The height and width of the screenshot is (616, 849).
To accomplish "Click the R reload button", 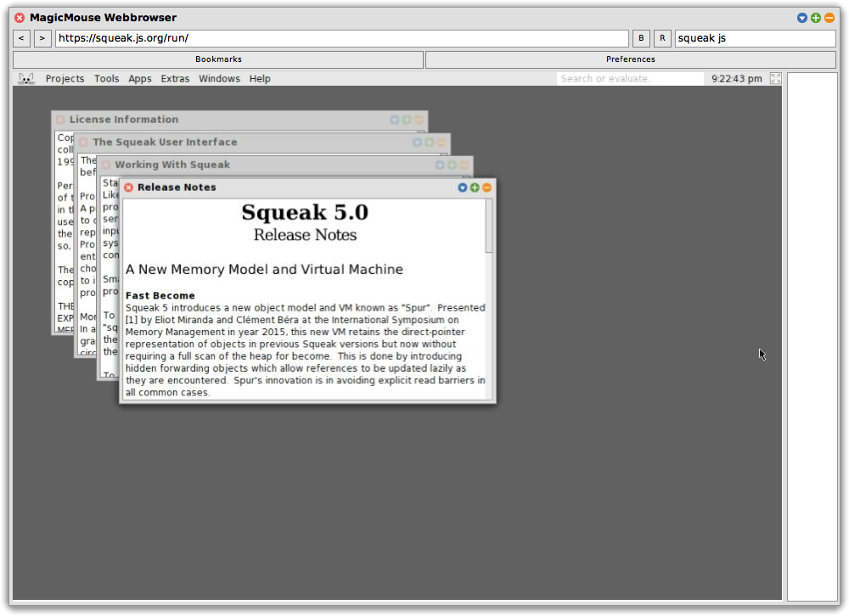I will click(662, 38).
